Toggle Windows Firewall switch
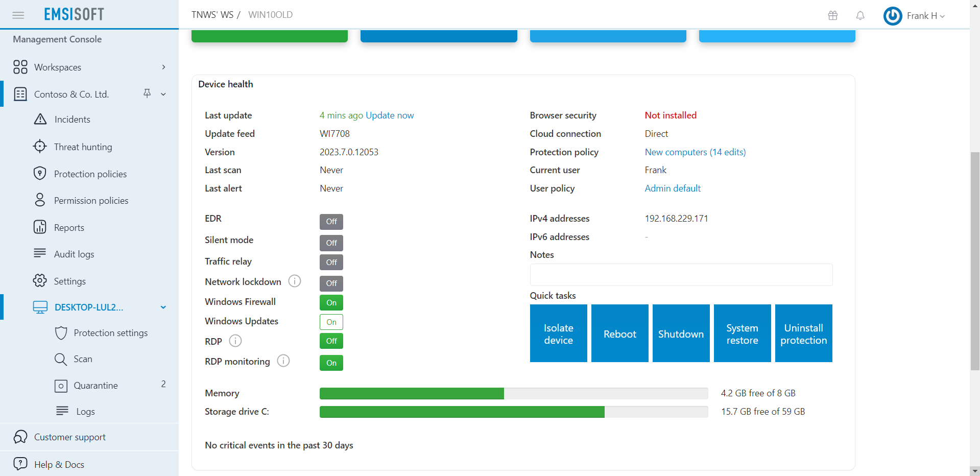Viewport: 980px width, 476px height. 331,303
